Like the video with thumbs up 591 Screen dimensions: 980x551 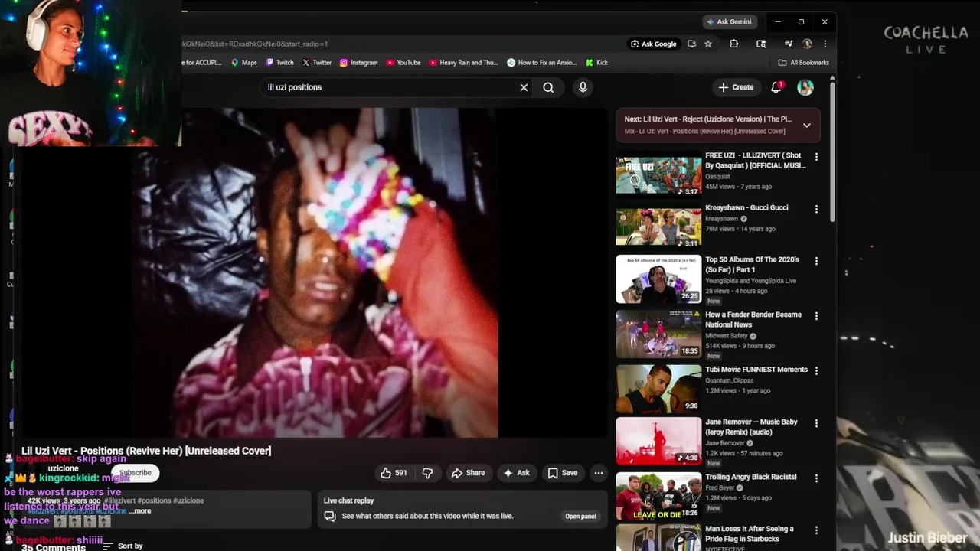[394, 473]
